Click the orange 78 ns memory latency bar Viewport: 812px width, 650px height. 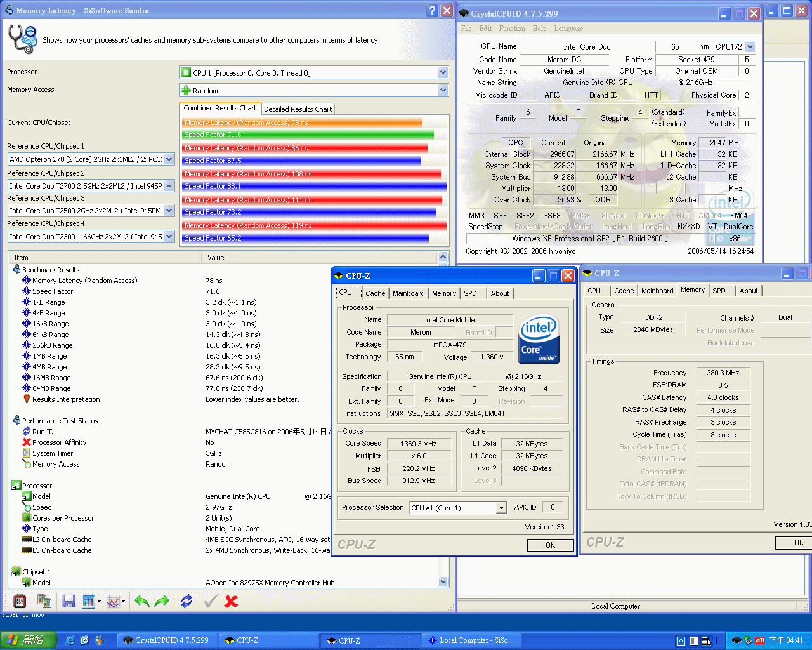point(303,123)
